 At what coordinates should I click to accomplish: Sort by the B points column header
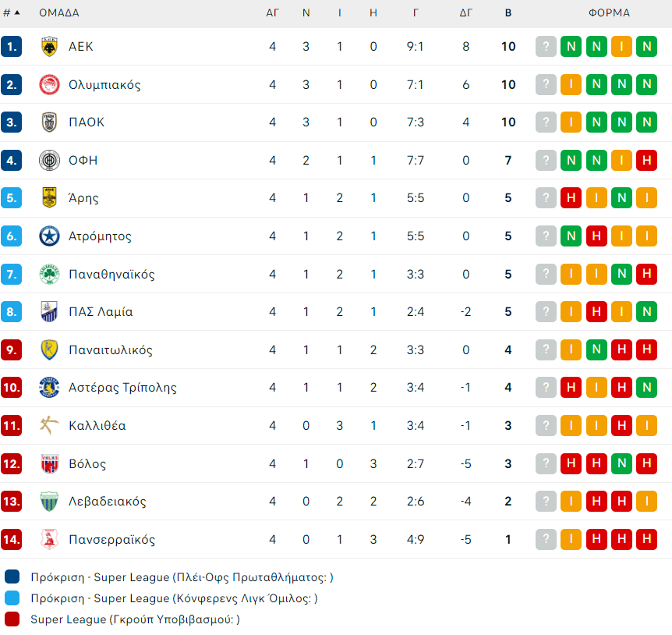click(508, 13)
